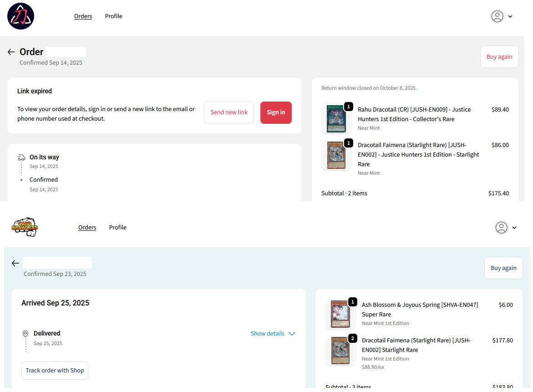Click quantity badge 2 on Dracotail Faimena

click(352, 338)
